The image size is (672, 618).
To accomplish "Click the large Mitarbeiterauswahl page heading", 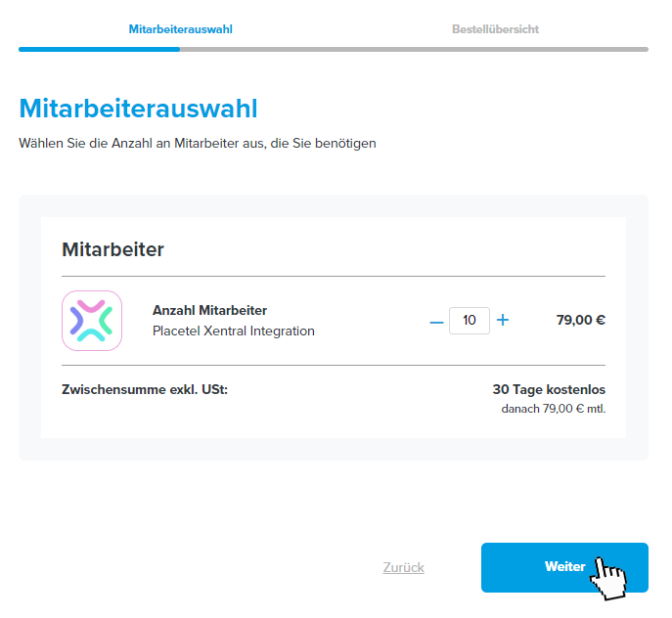I will (x=139, y=108).
